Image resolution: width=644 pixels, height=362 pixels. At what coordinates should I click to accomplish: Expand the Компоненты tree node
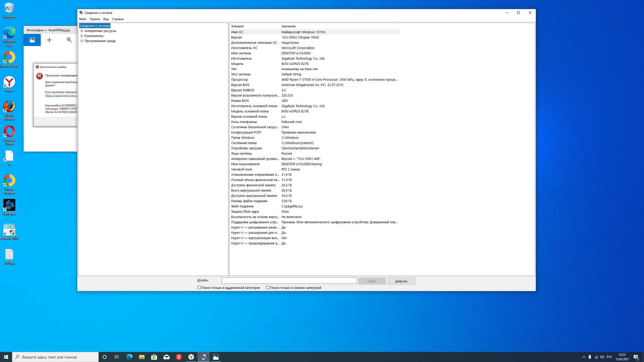tap(82, 36)
